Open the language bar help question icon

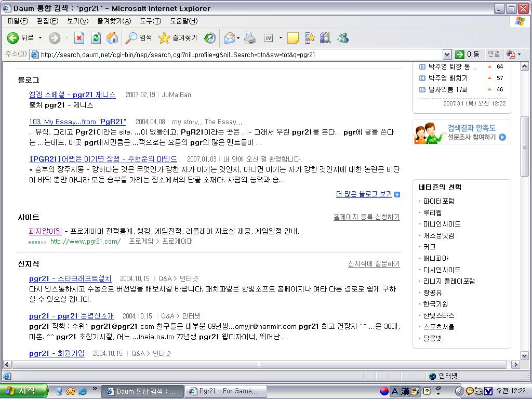pyautogui.click(x=427, y=391)
